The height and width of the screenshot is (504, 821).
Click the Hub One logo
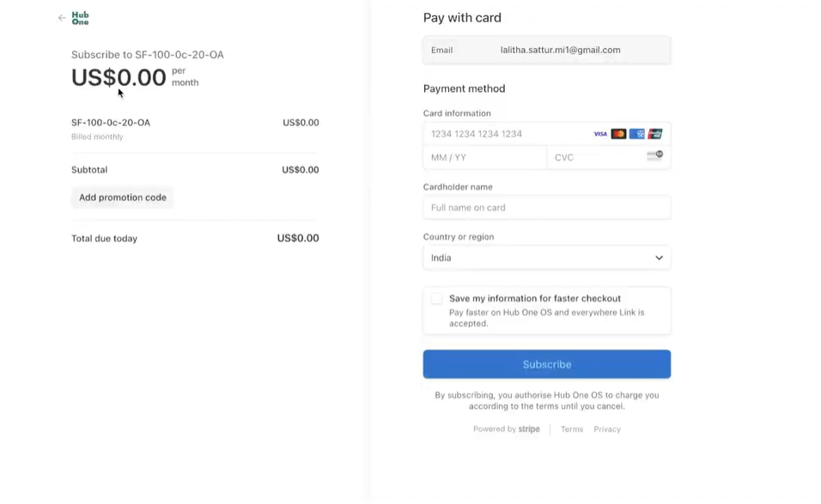(80, 18)
